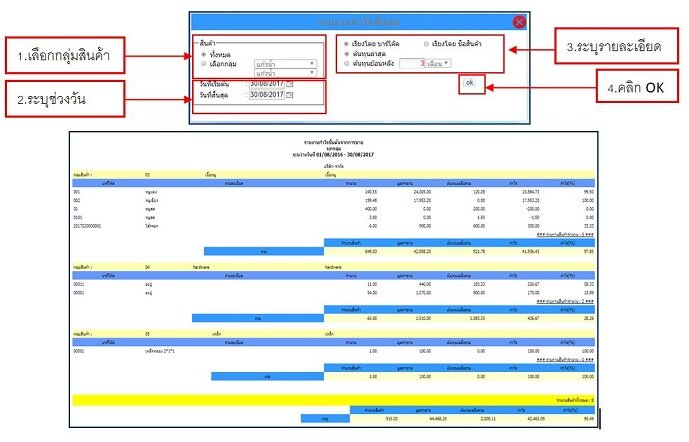Click the cost subtotal 921.78
Screen dimensions: 689x442
click(479, 251)
